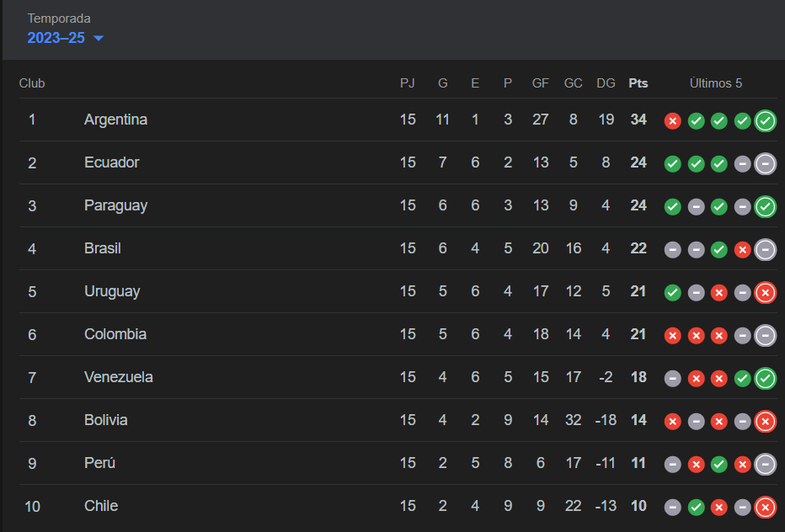Click Brasil's red loss result icon
785x532 pixels.
[x=742, y=250]
